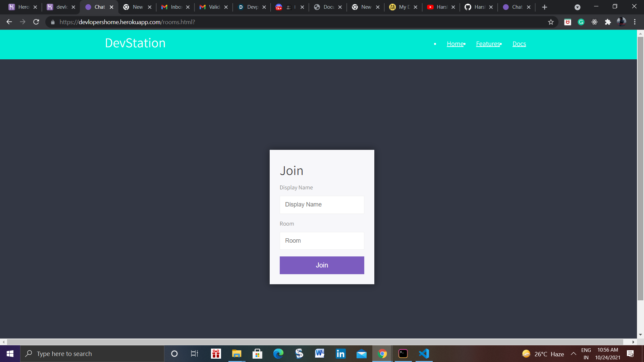644x362 pixels.
Task: Open the tab search dropdown arrow
Action: pos(577,7)
